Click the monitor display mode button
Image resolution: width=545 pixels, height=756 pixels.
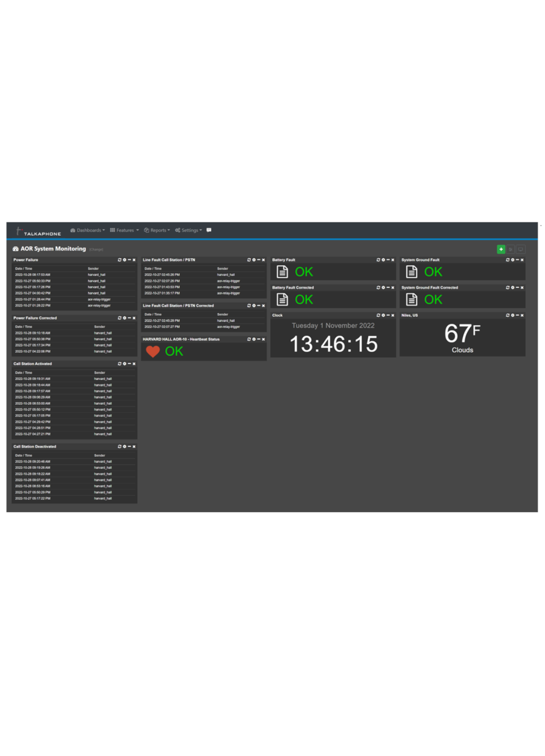[520, 249]
